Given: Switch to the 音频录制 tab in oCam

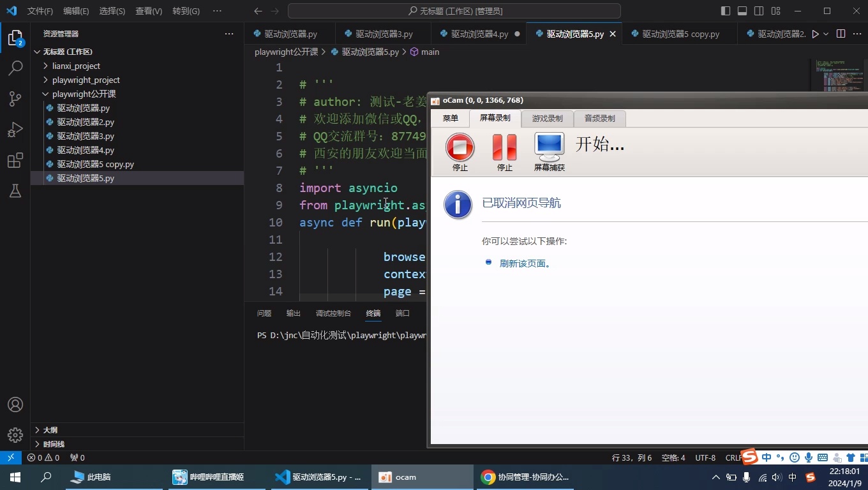Looking at the screenshot, I should [x=599, y=117].
